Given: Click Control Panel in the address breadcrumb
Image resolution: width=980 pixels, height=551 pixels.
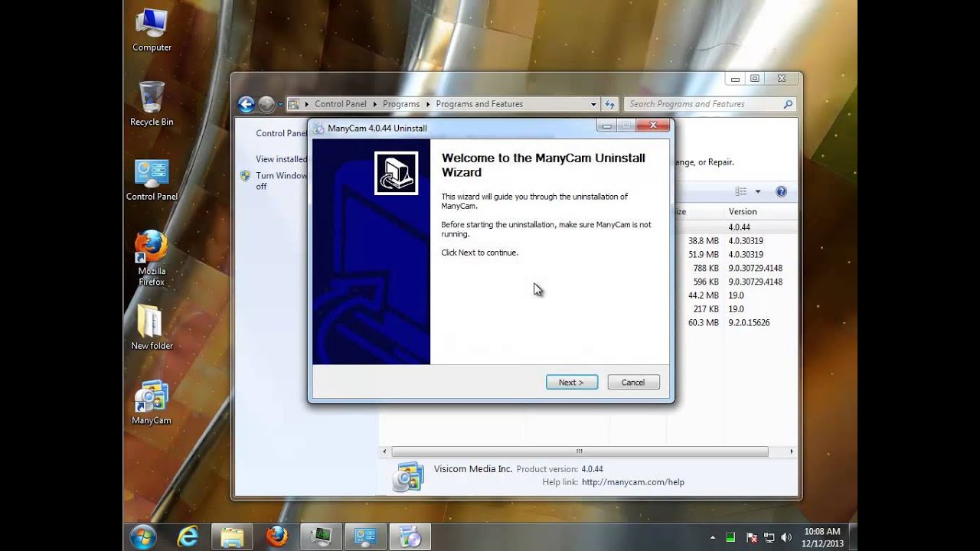Looking at the screenshot, I should coord(341,104).
